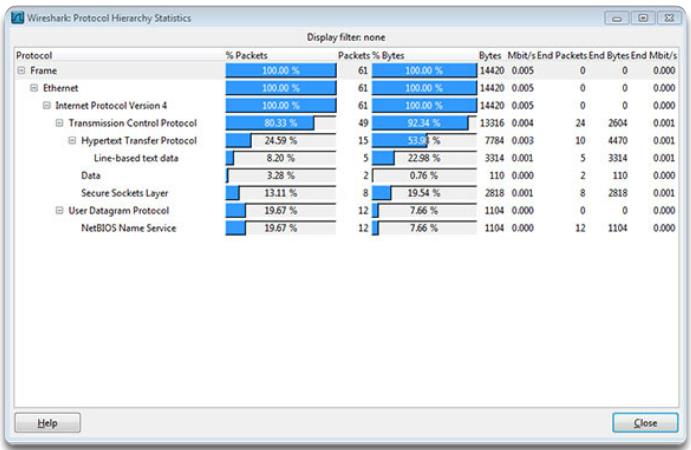
Task: Sort by the % Bytes column header
Action: coord(391,55)
